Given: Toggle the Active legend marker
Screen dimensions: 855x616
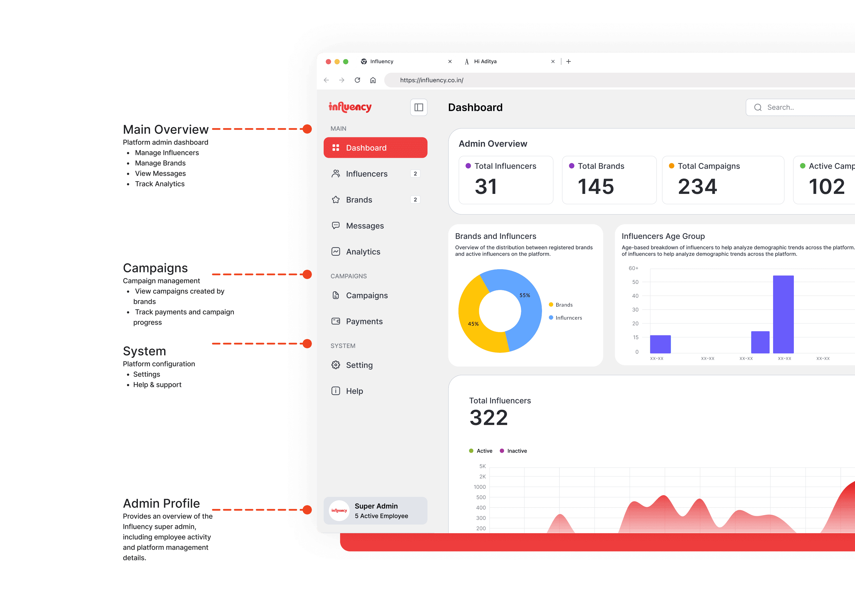Looking at the screenshot, I should [471, 451].
